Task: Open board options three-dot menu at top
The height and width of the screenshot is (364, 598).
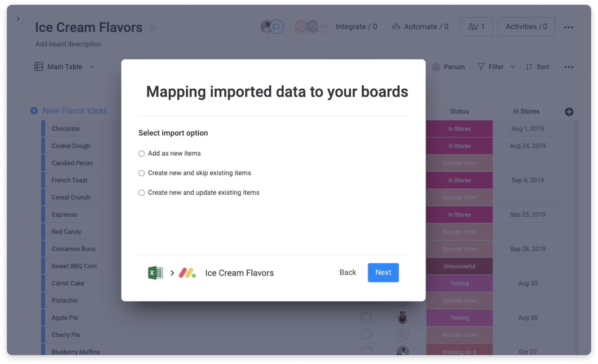Action: coord(569,27)
